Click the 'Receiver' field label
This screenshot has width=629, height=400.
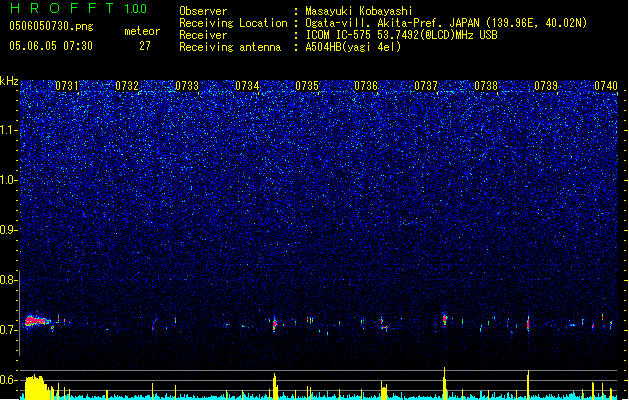[x=203, y=35]
